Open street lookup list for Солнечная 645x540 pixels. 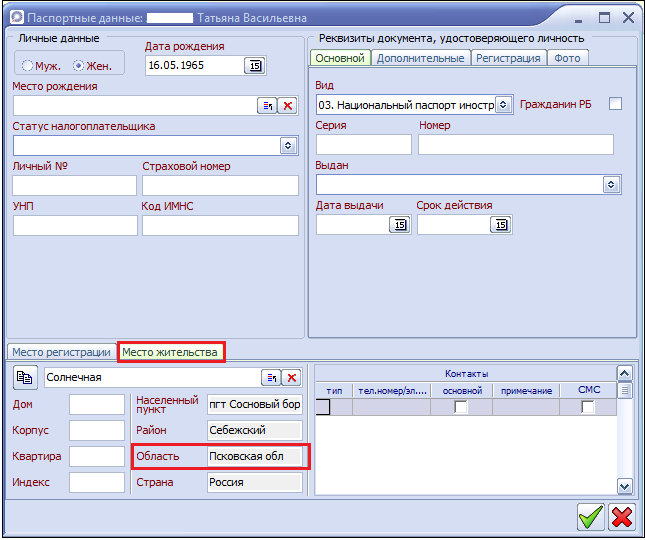coord(269,377)
